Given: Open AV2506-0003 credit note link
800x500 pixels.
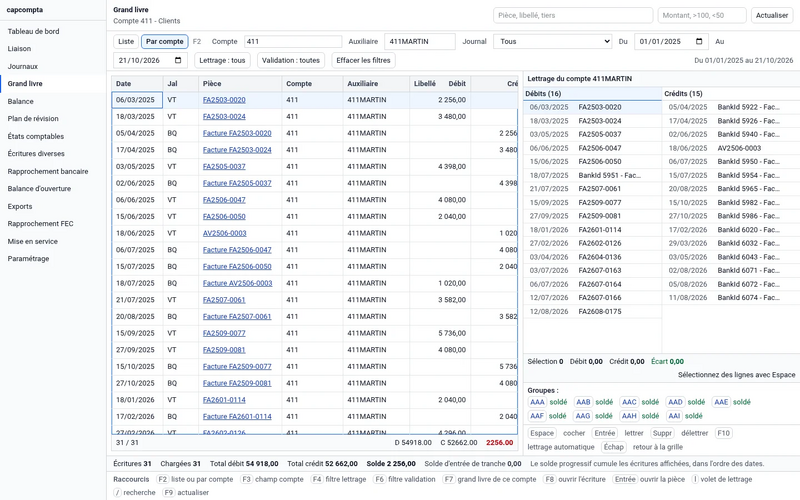Looking at the screenshot, I should pyautogui.click(x=224, y=233).
